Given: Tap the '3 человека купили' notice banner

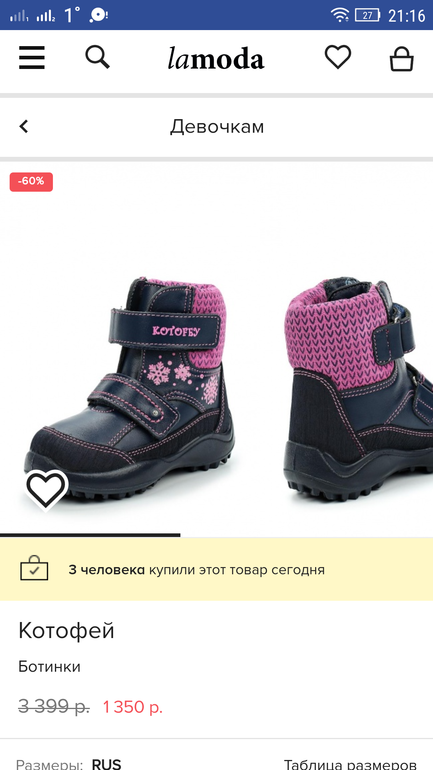Looking at the screenshot, I should [216, 569].
